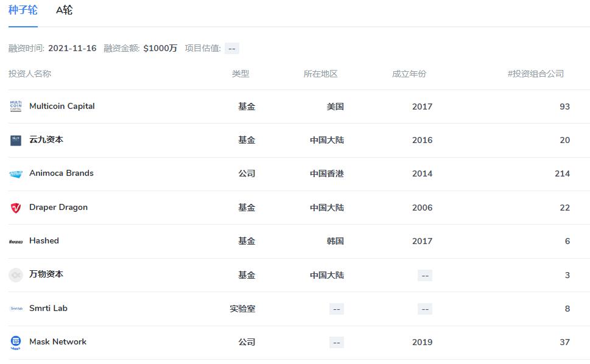Click the Mask Network logo icon
Viewport: 590px width, 364px height.
pyautogui.click(x=16, y=341)
